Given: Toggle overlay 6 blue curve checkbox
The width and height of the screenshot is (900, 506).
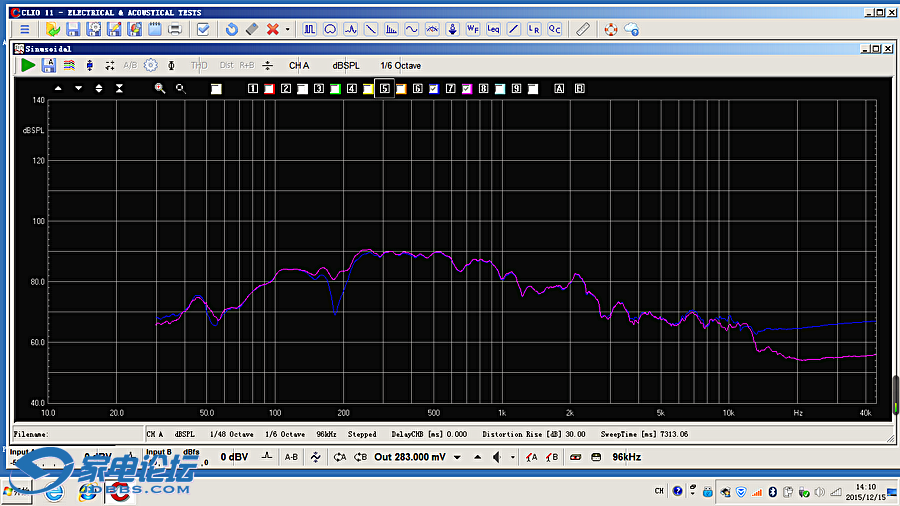Looking at the screenshot, I should 433,89.
